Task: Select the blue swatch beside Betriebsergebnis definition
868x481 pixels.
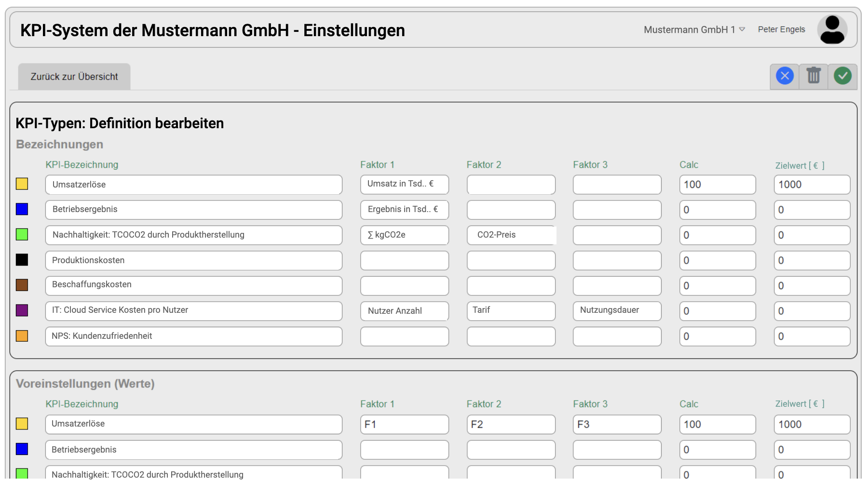Action: pyautogui.click(x=22, y=209)
